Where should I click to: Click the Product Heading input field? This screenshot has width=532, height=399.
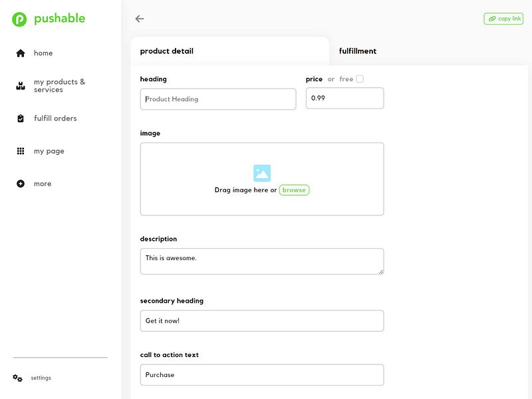point(218,98)
